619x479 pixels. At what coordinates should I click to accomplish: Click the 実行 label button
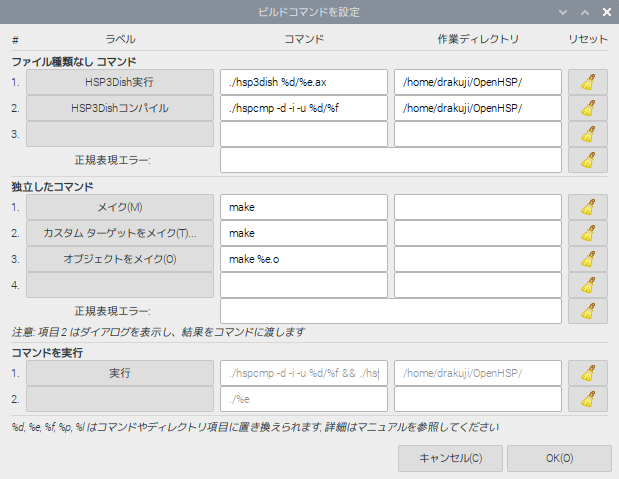tap(120, 373)
